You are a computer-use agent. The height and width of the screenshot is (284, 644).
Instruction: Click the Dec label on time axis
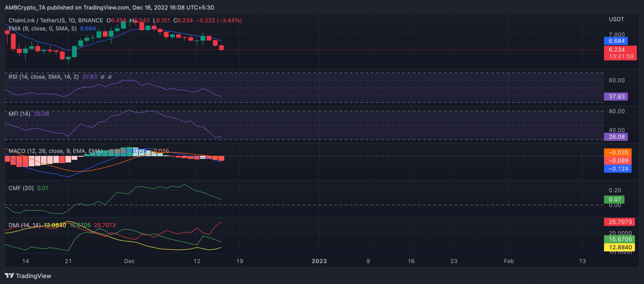coord(129,261)
